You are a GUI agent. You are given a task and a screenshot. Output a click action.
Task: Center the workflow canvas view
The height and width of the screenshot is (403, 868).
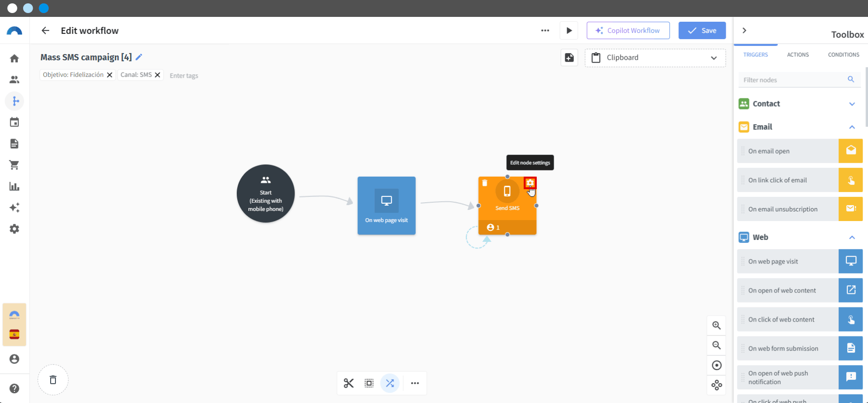pyautogui.click(x=717, y=365)
